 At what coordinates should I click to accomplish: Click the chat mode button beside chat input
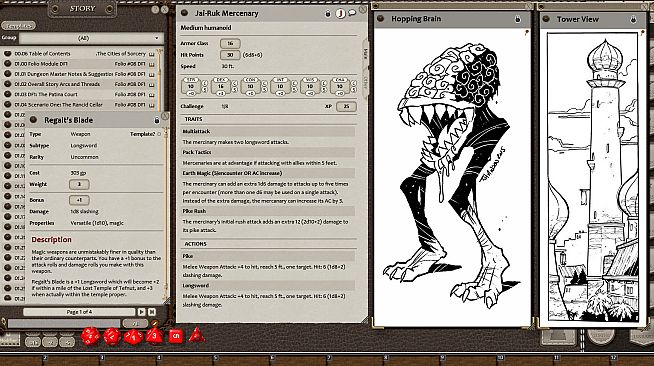click(x=135, y=323)
